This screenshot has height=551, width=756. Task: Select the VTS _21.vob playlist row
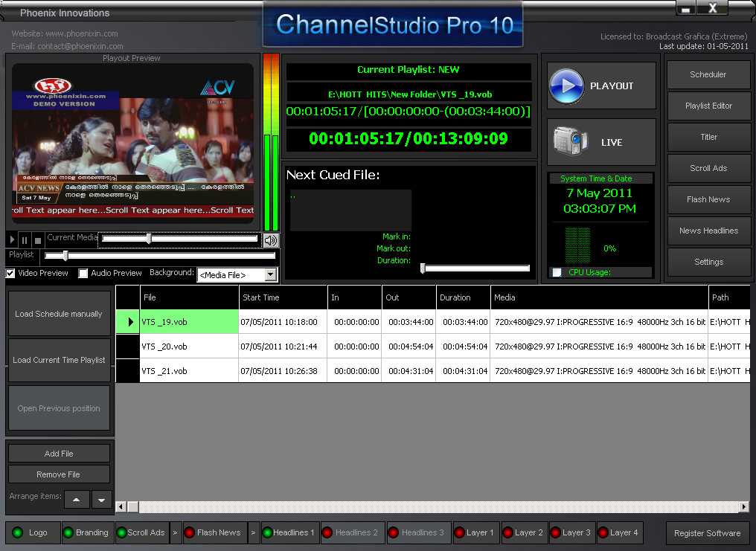pos(432,371)
